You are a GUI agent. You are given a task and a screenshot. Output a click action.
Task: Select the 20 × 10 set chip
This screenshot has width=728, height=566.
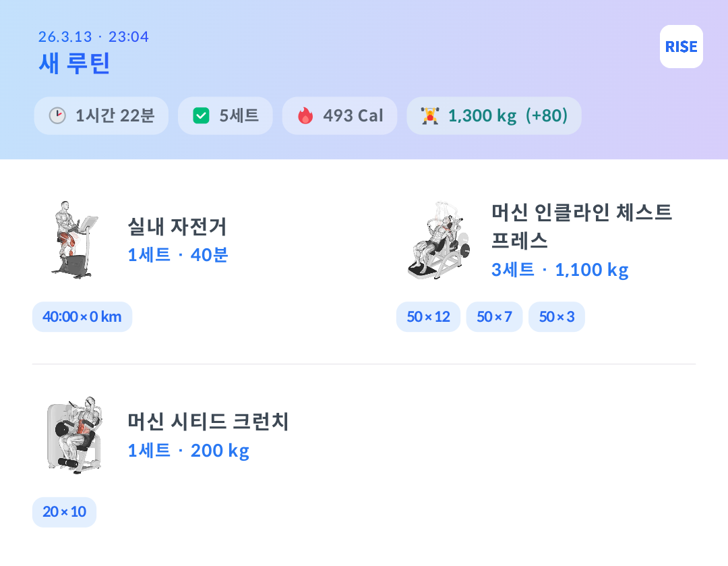[64, 512]
